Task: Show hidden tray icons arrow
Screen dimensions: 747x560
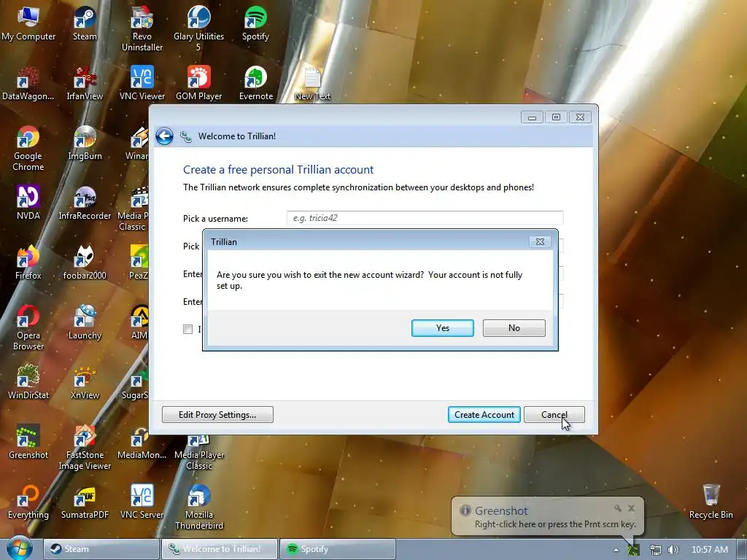Action: click(616, 550)
